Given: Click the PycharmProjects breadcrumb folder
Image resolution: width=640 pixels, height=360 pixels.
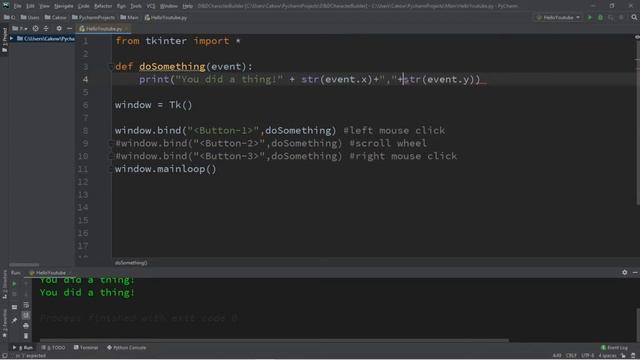Looking at the screenshot, I should [x=93, y=18].
